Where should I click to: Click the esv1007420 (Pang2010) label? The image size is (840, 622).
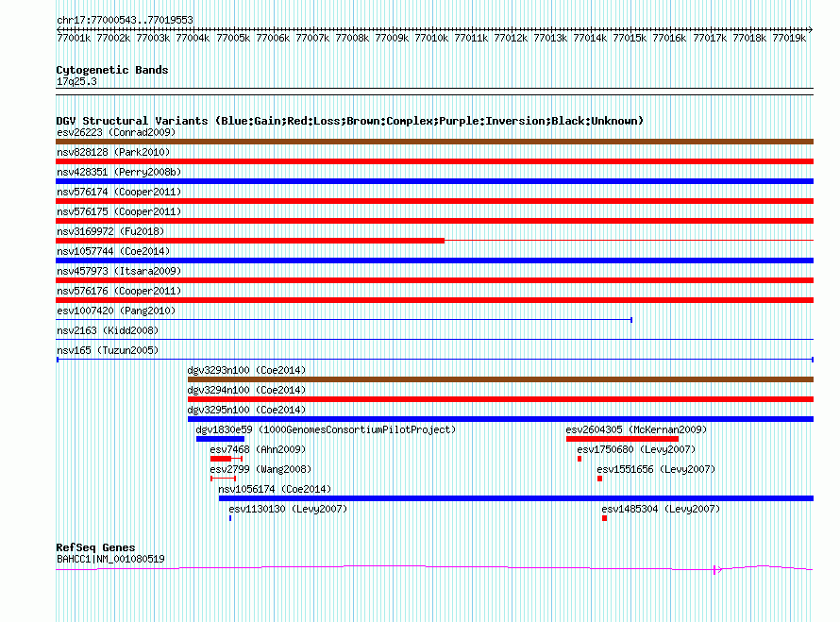pyautogui.click(x=116, y=311)
